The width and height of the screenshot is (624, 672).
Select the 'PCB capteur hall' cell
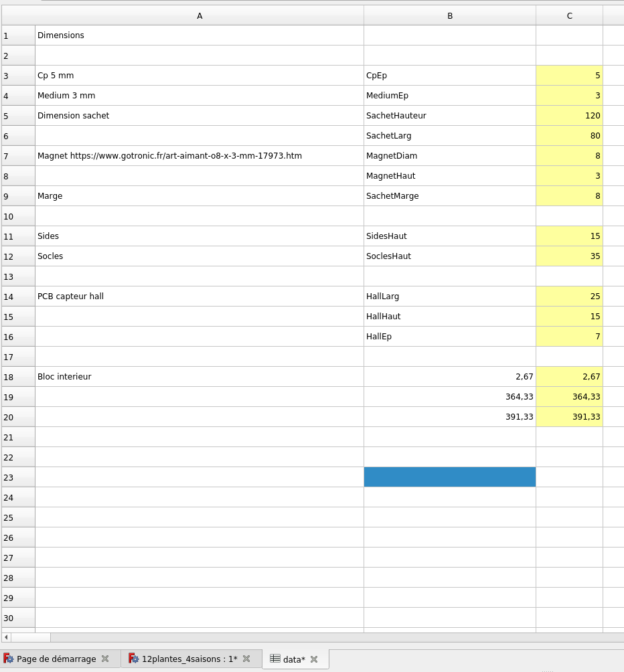pyautogui.click(x=200, y=297)
